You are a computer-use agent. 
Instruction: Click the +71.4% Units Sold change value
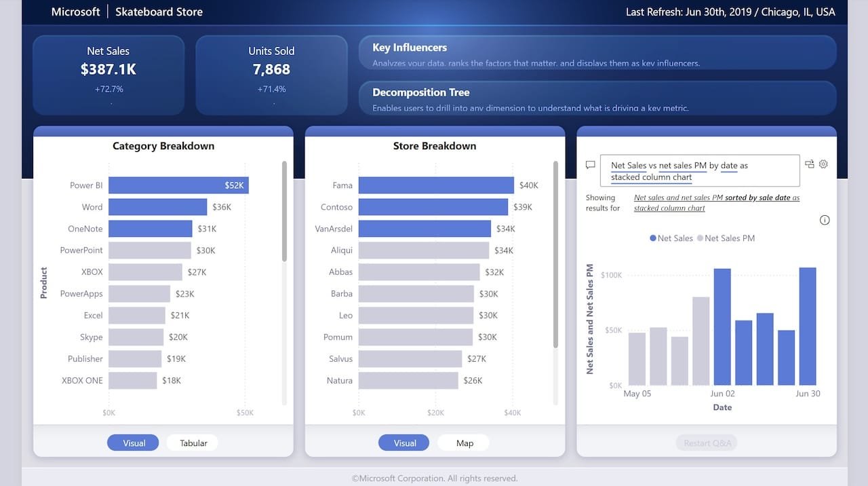point(271,89)
